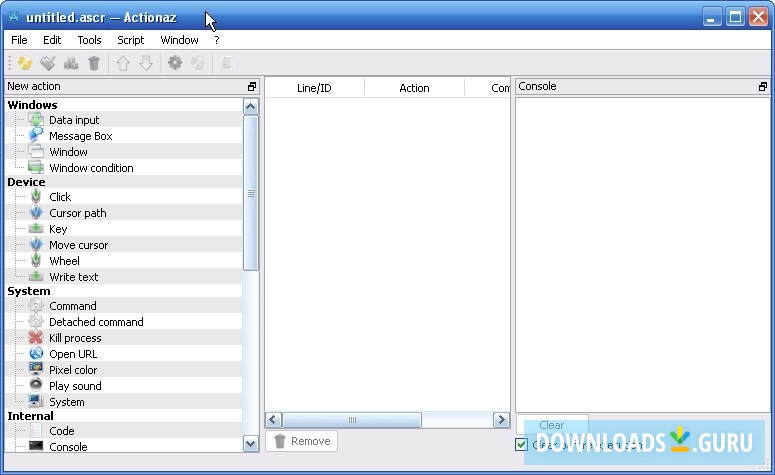Click the "Write text" text label
This screenshot has height=475, width=775.
(x=74, y=277)
